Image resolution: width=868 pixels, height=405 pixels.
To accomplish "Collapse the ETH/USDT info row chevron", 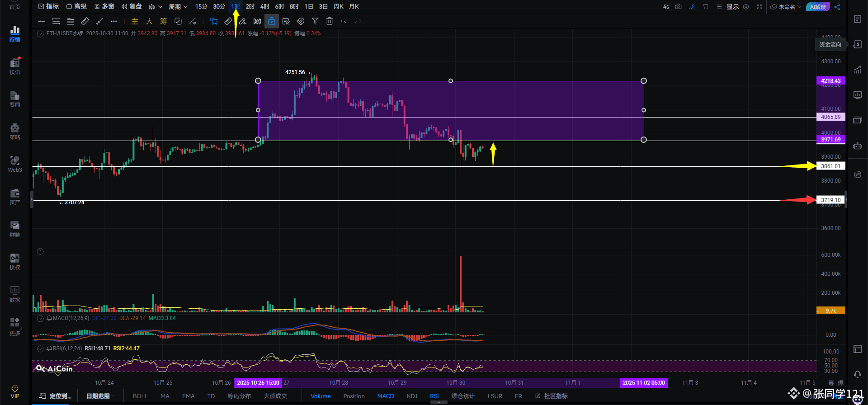I will pyautogui.click(x=40, y=33).
